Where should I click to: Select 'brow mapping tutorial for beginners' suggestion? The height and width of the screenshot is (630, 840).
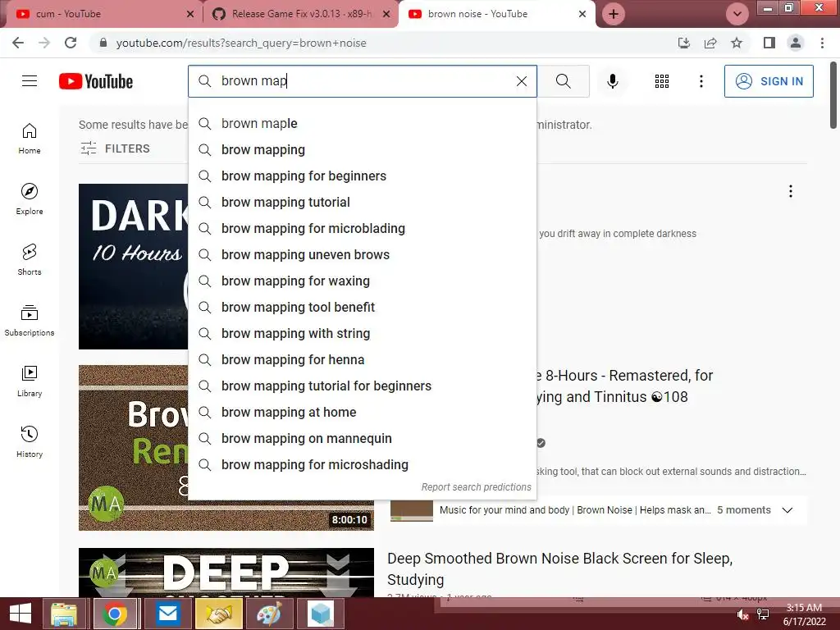[x=363, y=386]
